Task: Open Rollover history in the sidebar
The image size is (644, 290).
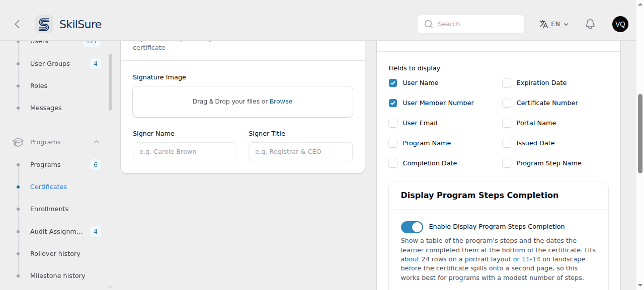Action: (56, 254)
